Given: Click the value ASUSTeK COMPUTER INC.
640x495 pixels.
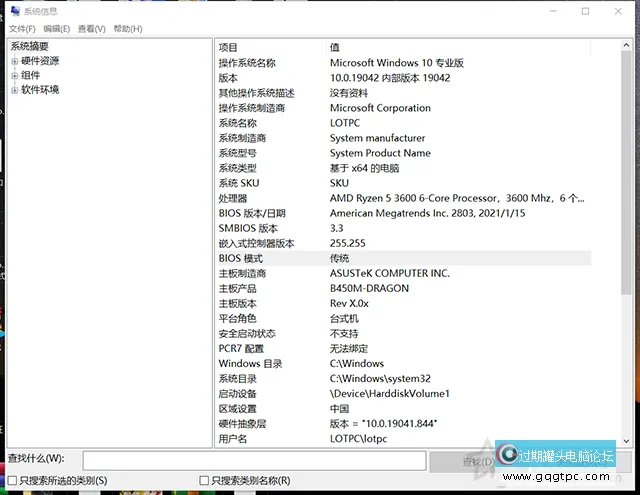Looking at the screenshot, I should (x=390, y=273).
